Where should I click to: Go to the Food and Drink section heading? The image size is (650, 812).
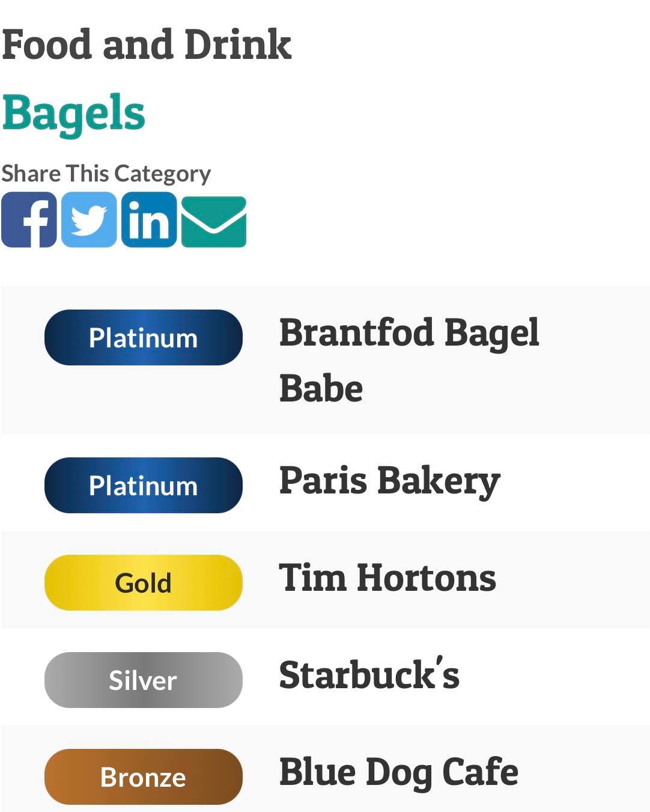[147, 45]
